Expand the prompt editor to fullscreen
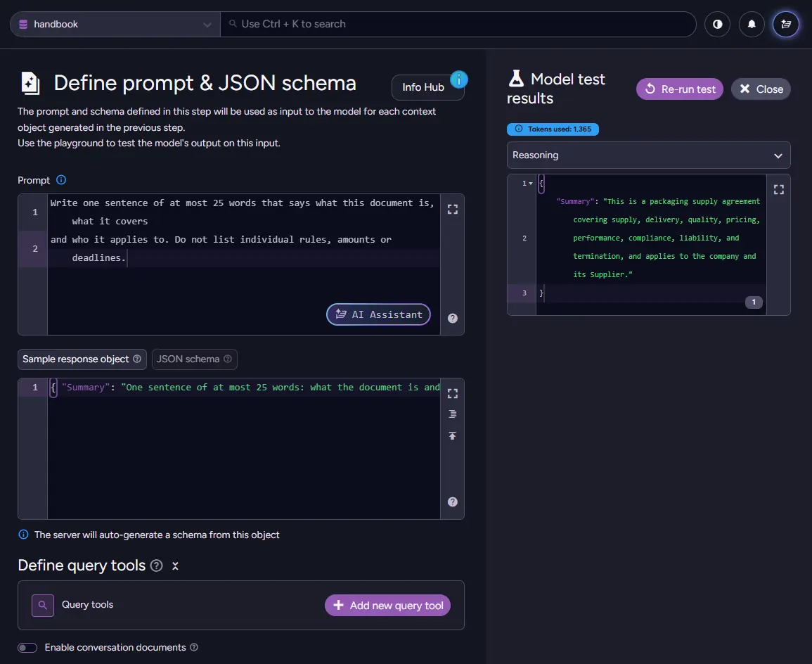This screenshot has width=812, height=664. click(x=453, y=209)
